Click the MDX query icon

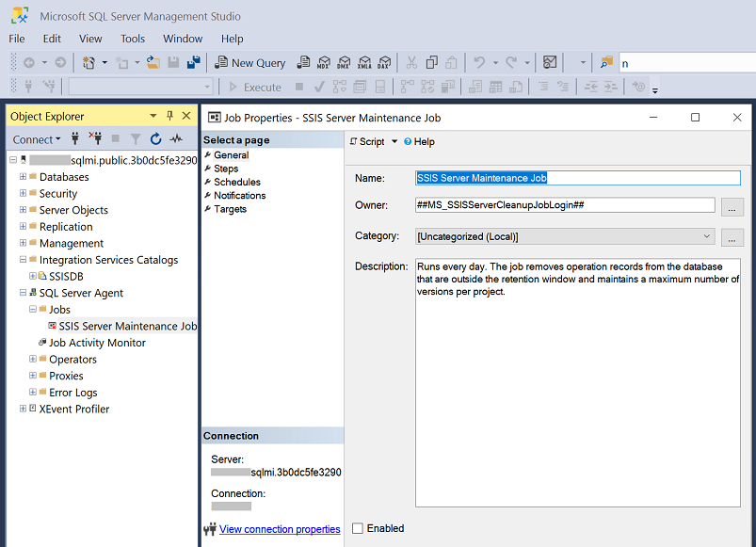tap(324, 63)
